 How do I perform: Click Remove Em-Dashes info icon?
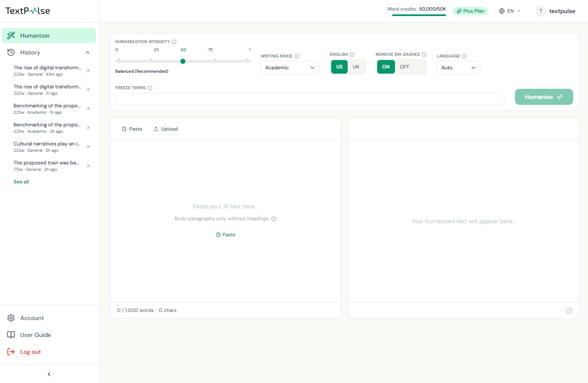tap(424, 55)
